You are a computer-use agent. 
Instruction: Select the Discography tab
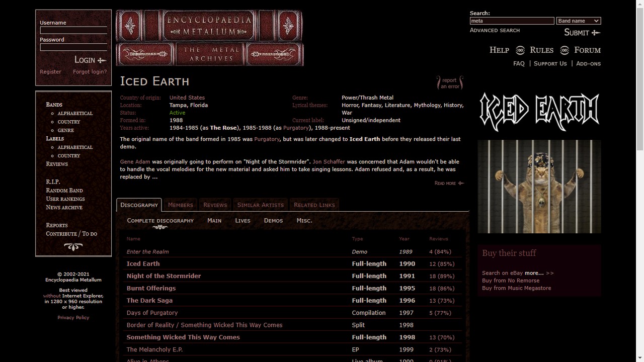click(139, 205)
